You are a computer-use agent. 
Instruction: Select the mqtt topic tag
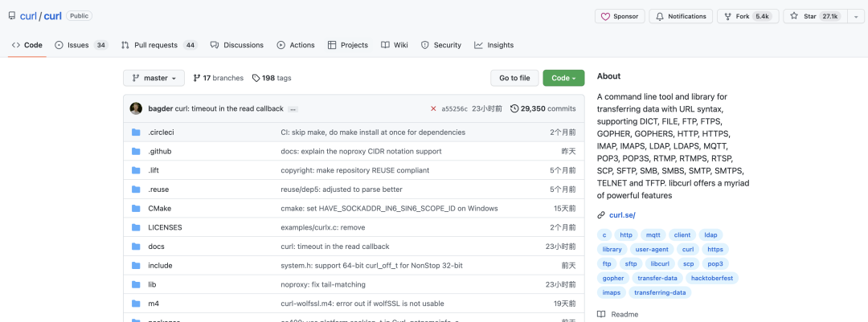653,235
